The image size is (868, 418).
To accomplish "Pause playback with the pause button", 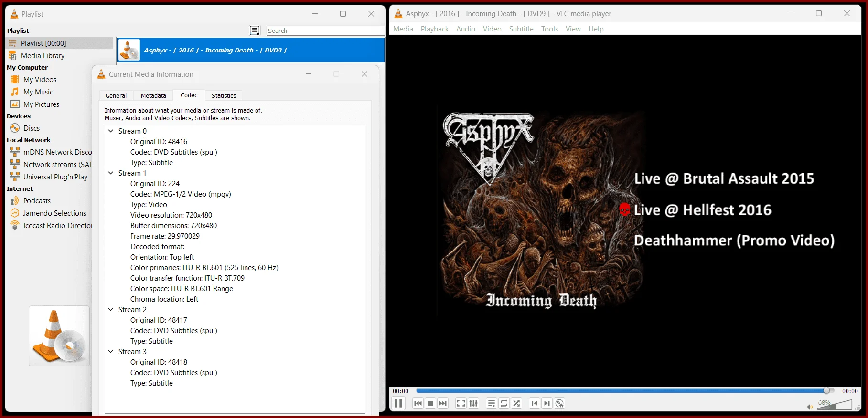I will (398, 403).
